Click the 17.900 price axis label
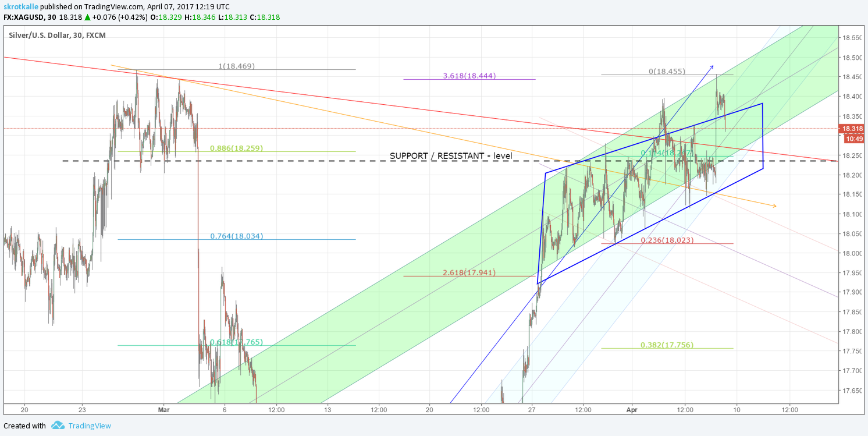The height and width of the screenshot is (436, 868). click(x=852, y=292)
